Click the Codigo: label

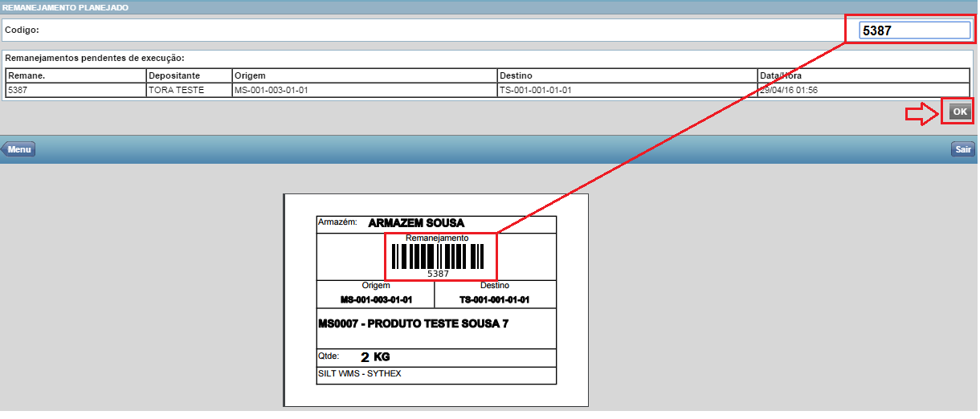coord(22,30)
